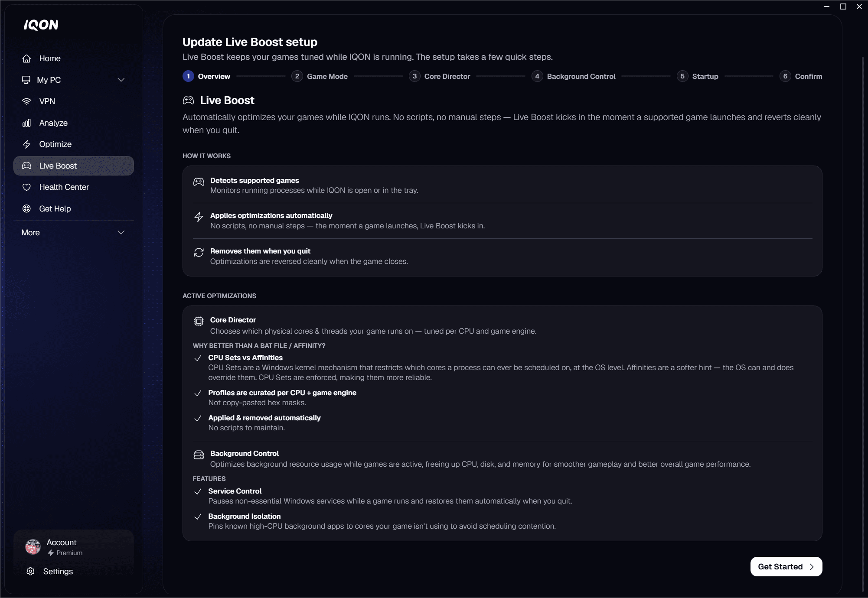868x598 pixels.
Task: Click the Live Boost heading controller icon
Action: click(x=188, y=101)
